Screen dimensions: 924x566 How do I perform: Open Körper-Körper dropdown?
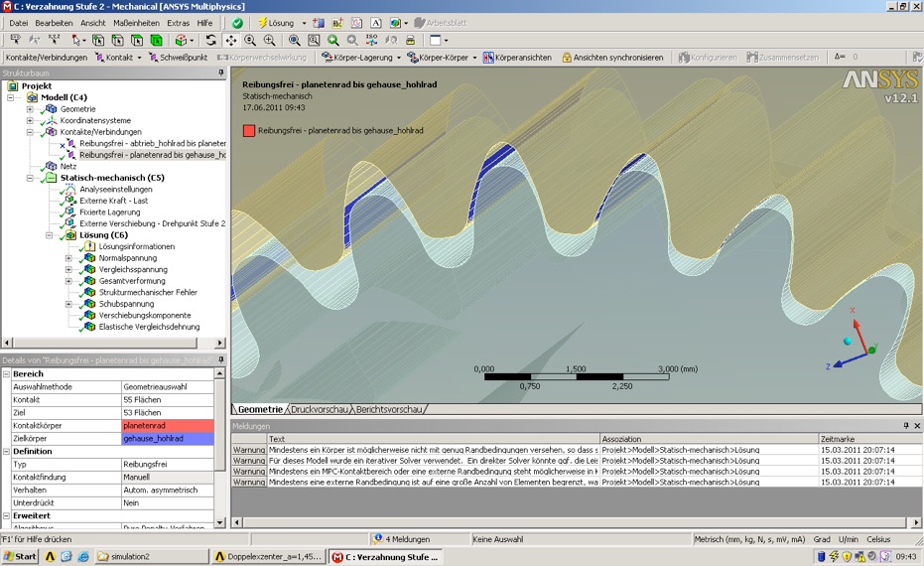(x=474, y=58)
